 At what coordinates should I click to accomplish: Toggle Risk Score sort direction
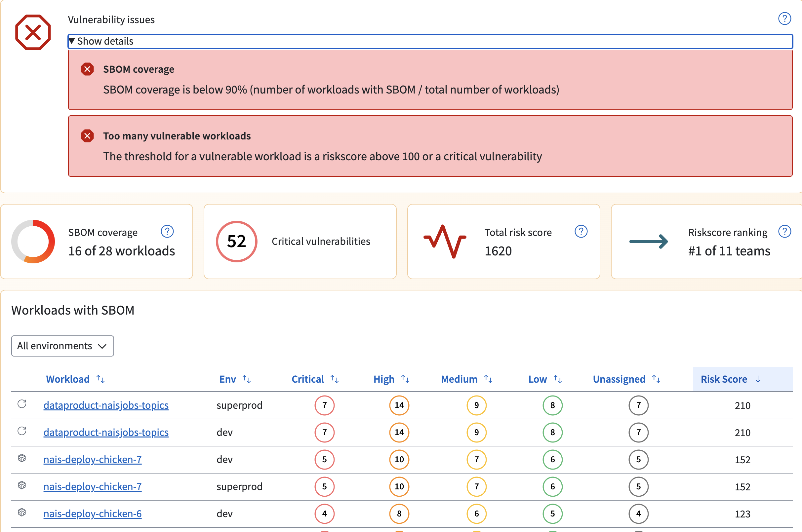pos(742,379)
